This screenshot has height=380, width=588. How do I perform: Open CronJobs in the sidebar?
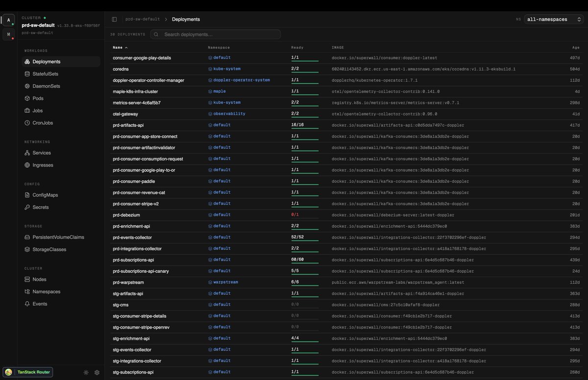click(61, 123)
